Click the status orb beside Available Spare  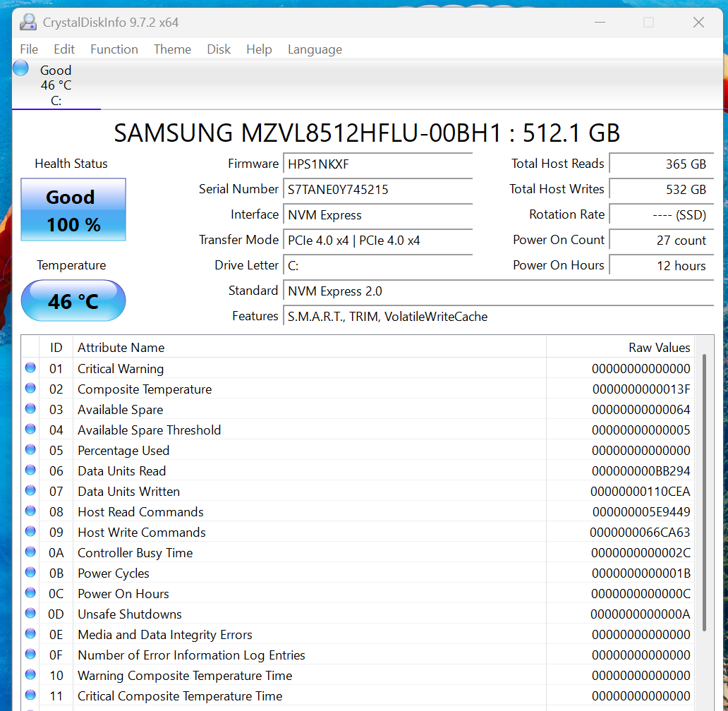[30, 409]
